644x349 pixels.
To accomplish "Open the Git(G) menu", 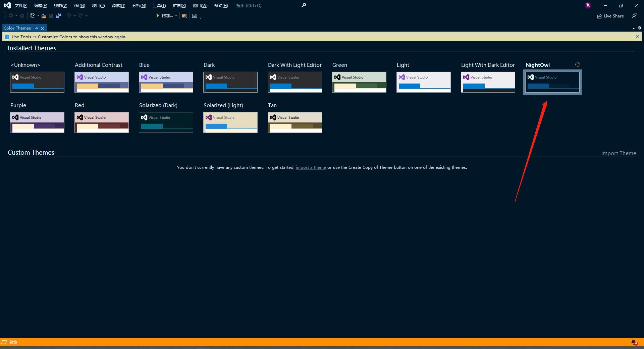I will point(79,6).
